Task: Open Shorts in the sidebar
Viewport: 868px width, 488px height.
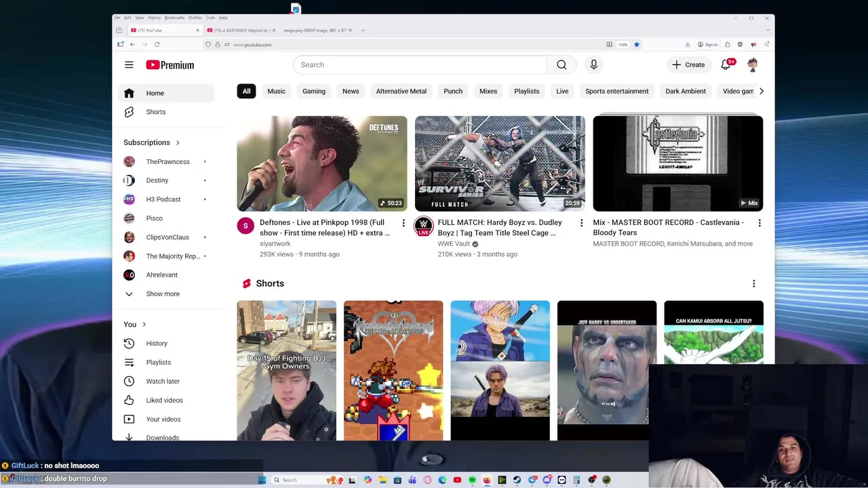Action: 165,112
